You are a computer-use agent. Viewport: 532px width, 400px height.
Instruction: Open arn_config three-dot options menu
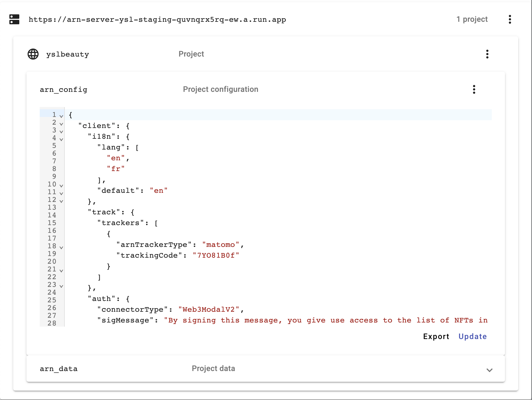474,89
